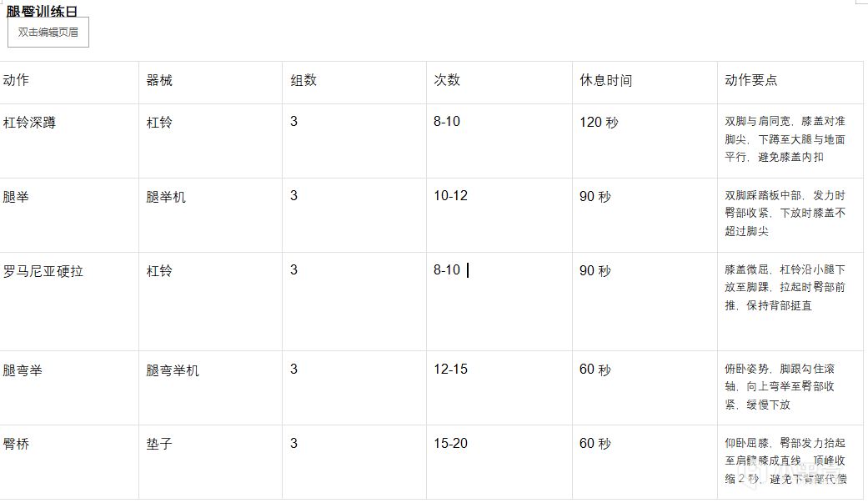
Task: Select the 腿举机 equipment cell
Action: [166, 197]
